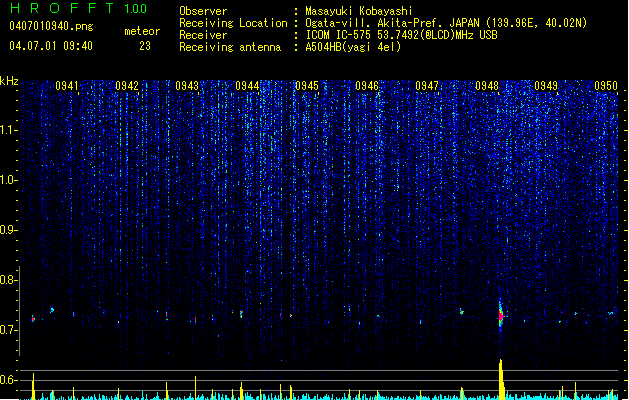Select the Ogata-vill. Akita-Pref. JAPAN location text
Viewport: 629px width, 400px height.
(446, 23)
